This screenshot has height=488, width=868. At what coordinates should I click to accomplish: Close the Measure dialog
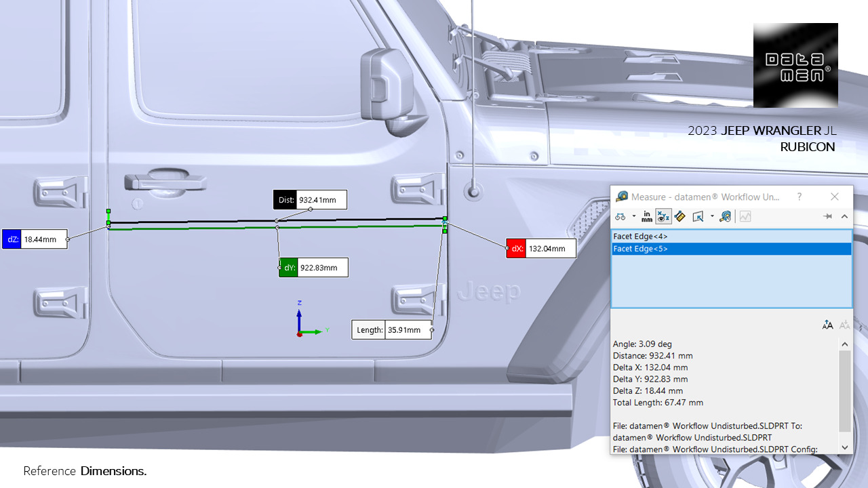(835, 197)
